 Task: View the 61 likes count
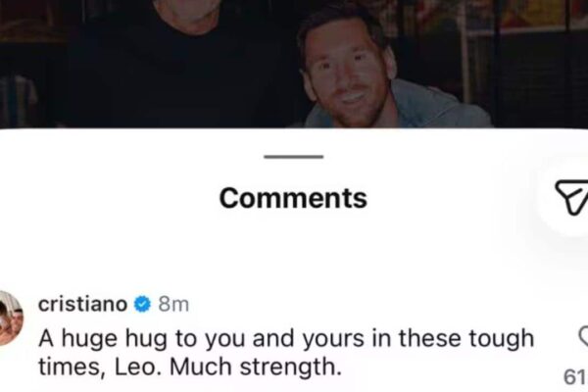click(x=575, y=377)
